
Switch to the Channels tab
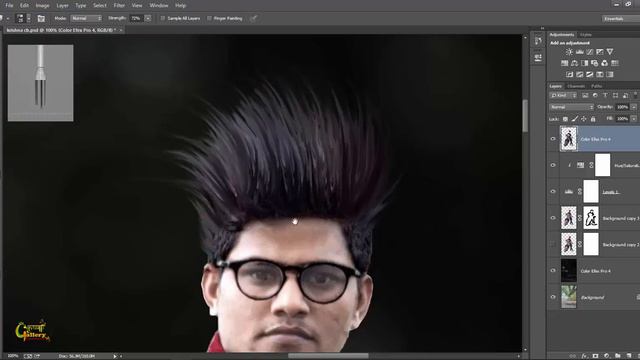click(x=576, y=86)
